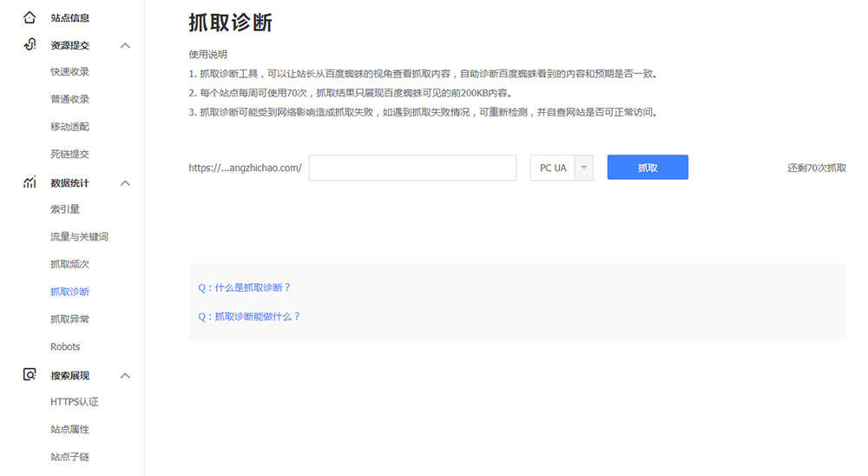Click the 数据统计 section header

pos(69,183)
